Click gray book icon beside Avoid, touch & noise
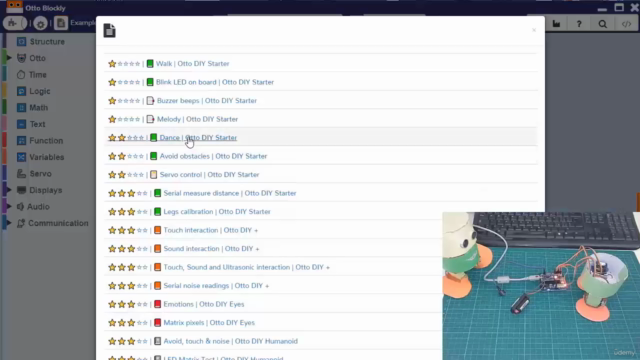Screen dimensions: 640x360 click(x=158, y=341)
